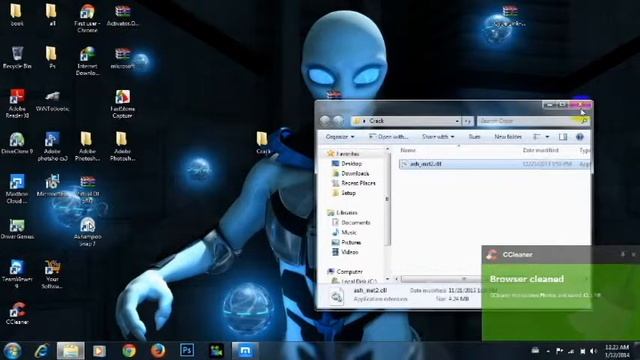640x360 pixels.
Task: Launch Google Chrome from taskbar
Action: pos(129,351)
